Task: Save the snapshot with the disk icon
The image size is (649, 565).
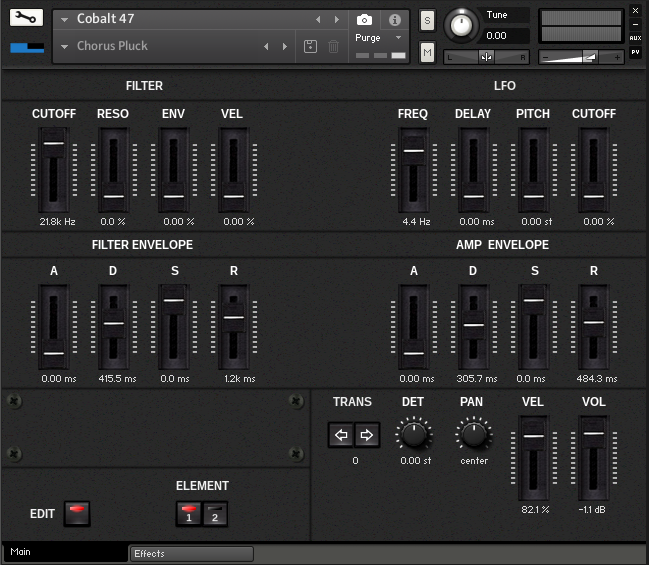Action: (310, 46)
